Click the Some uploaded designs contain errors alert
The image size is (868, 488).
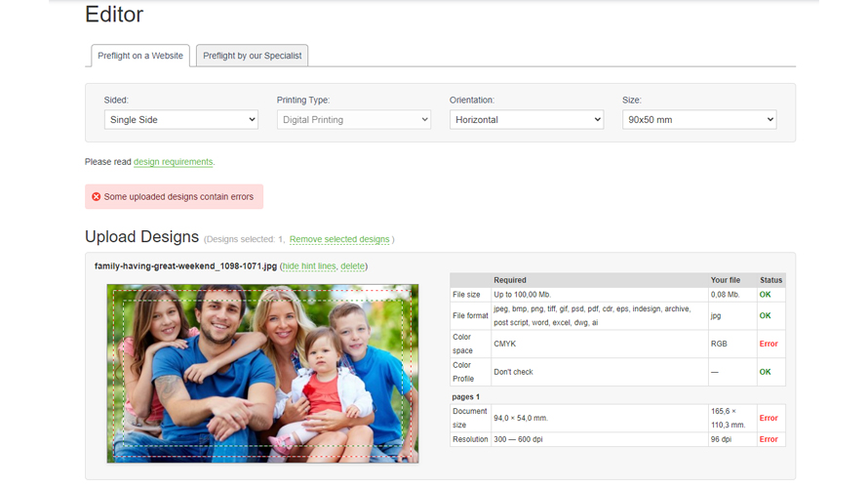point(174,196)
